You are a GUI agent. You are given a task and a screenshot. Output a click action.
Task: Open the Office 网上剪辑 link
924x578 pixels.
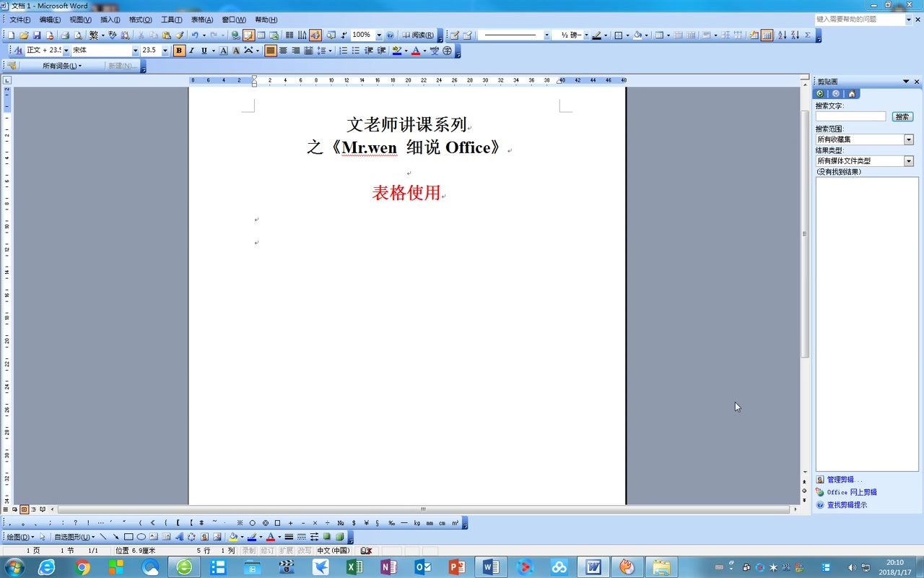[852, 492]
